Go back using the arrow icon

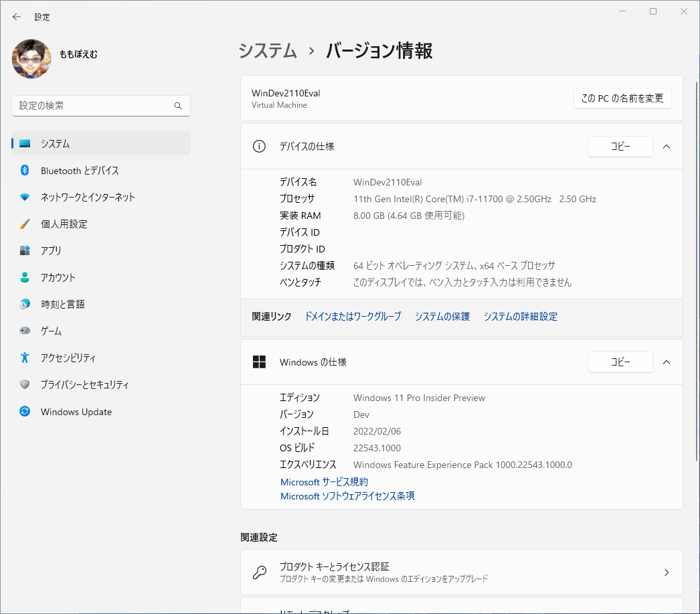[17, 17]
